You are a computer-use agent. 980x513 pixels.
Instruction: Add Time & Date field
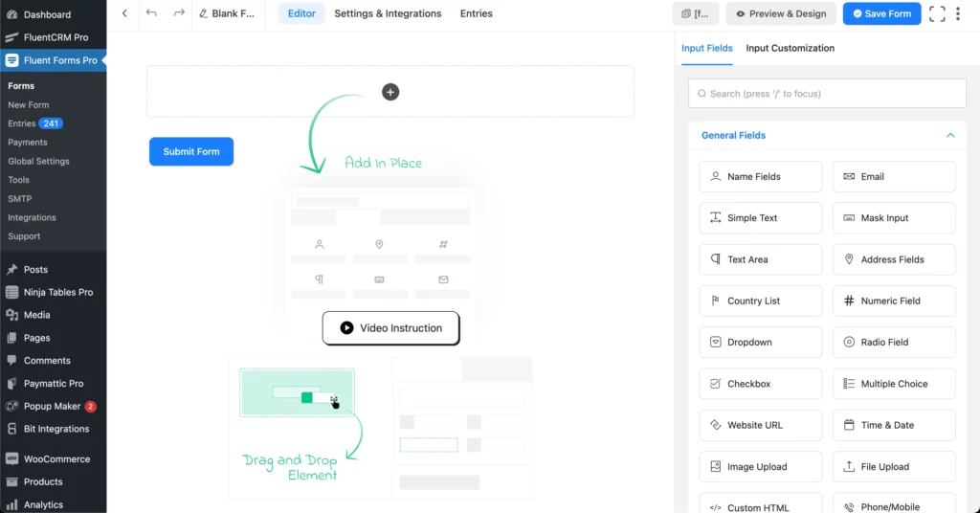tap(894, 425)
